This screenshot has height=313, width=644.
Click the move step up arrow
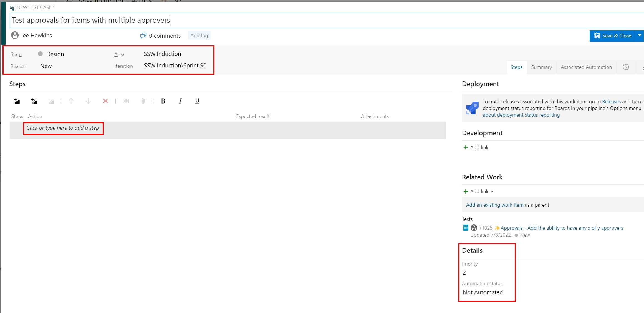point(71,101)
